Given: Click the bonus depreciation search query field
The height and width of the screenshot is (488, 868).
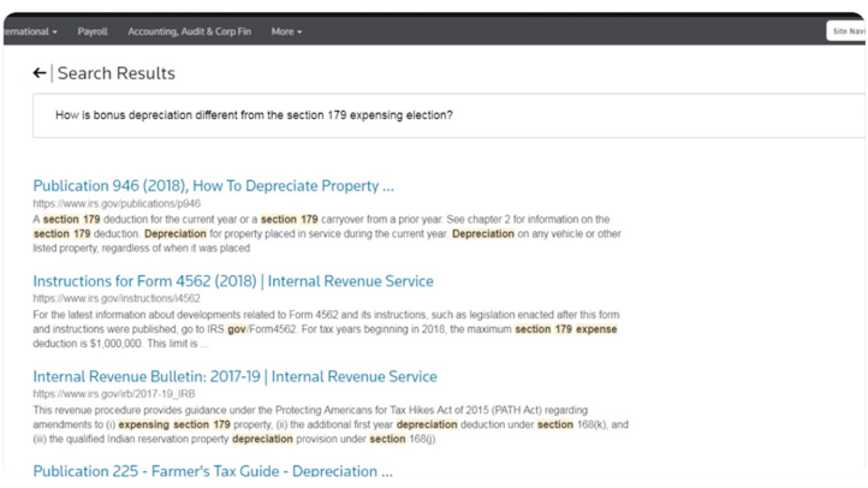Looking at the screenshot, I should (x=254, y=115).
